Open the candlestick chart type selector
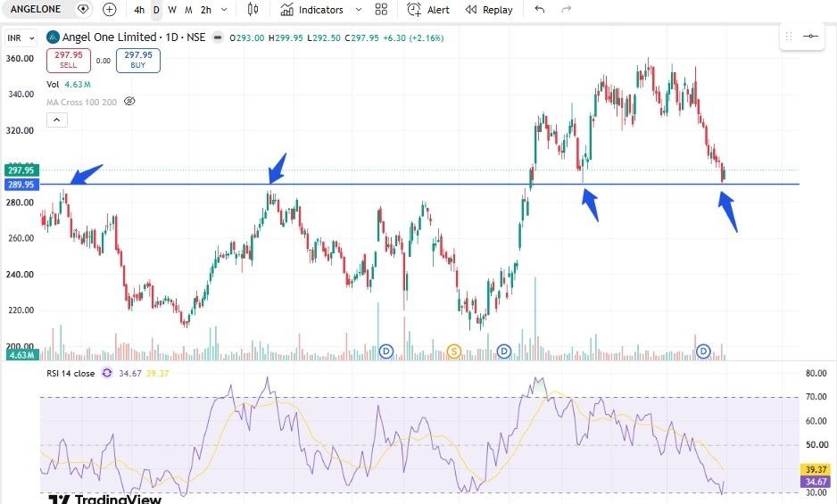This screenshot has width=837, height=504. tap(253, 10)
